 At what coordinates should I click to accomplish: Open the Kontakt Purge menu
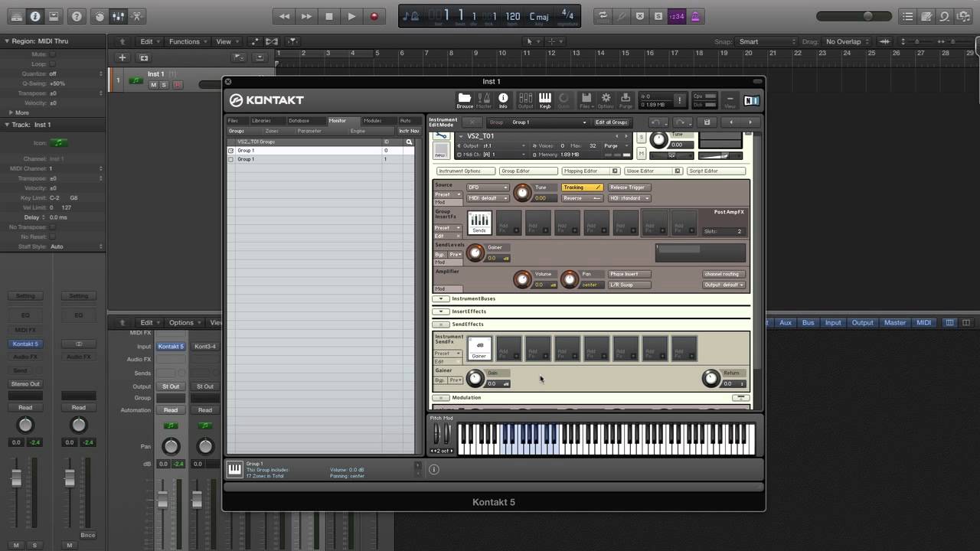click(x=626, y=100)
